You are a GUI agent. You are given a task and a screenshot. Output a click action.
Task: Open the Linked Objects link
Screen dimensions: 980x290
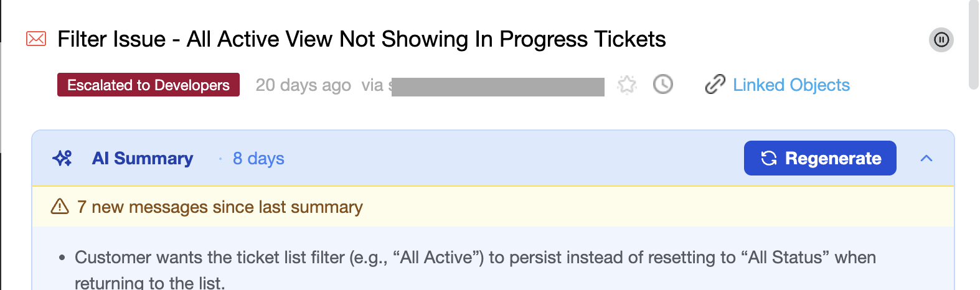click(x=791, y=85)
